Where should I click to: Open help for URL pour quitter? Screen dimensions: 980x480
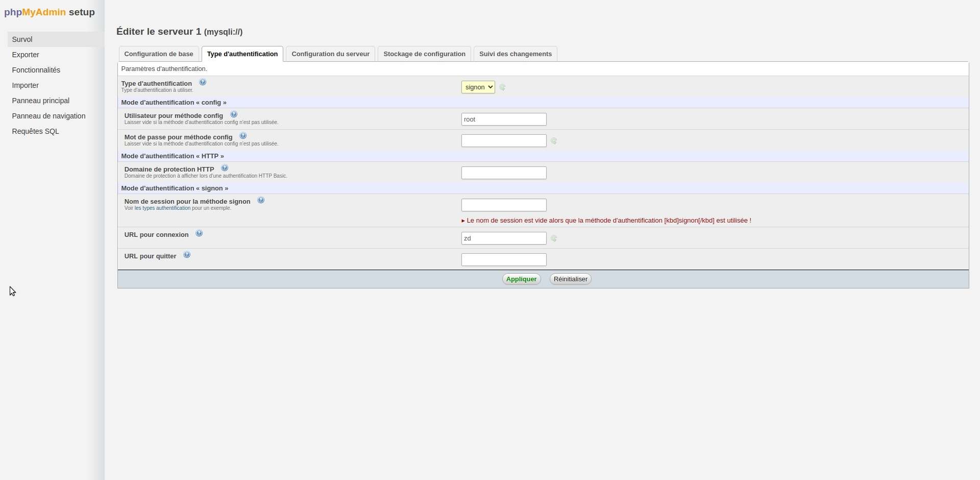(x=187, y=254)
